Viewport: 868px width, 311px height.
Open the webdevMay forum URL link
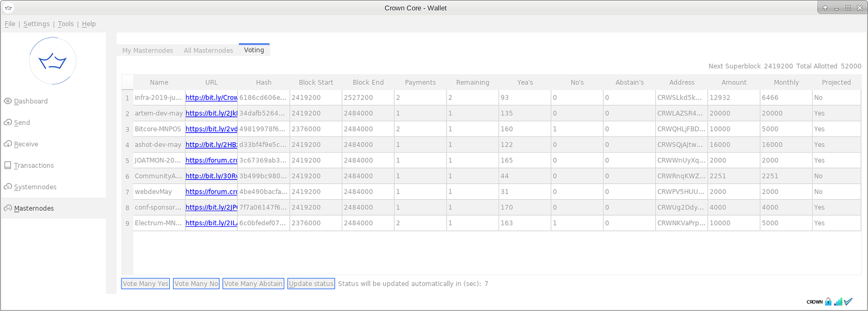click(212, 192)
